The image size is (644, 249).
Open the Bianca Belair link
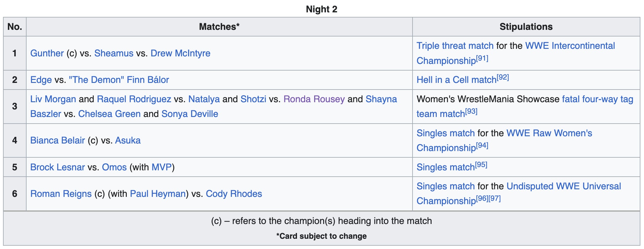[x=58, y=140]
